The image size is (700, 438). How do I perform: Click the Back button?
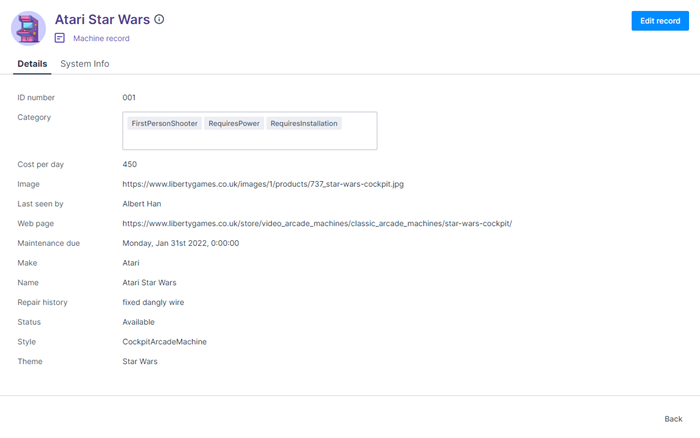673,419
